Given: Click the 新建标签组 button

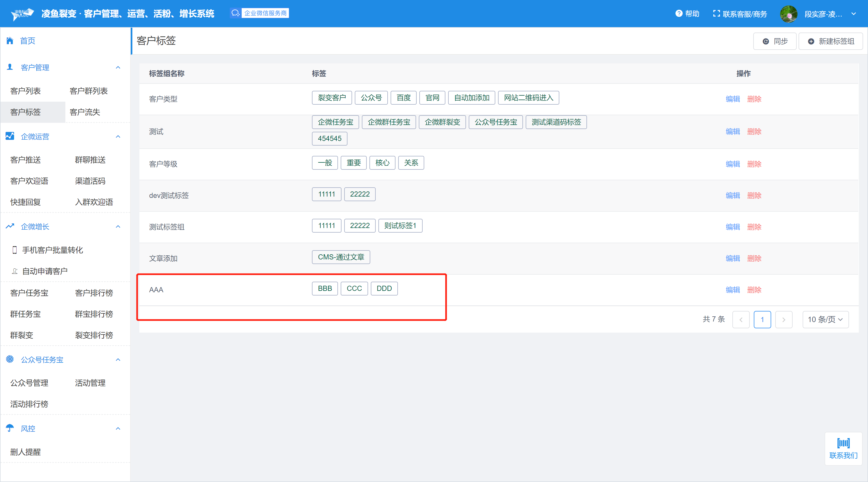Looking at the screenshot, I should click(x=831, y=41).
